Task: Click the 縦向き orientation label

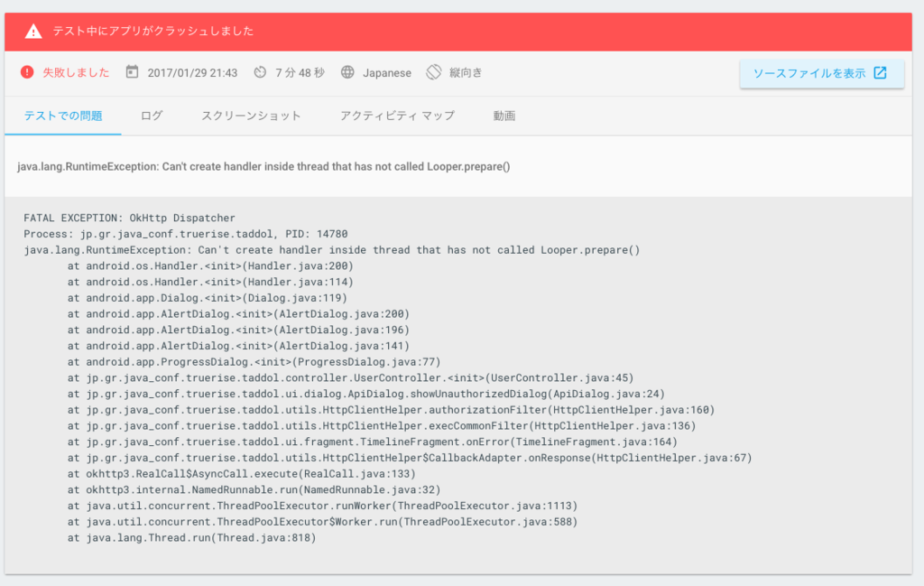Action: click(x=466, y=72)
